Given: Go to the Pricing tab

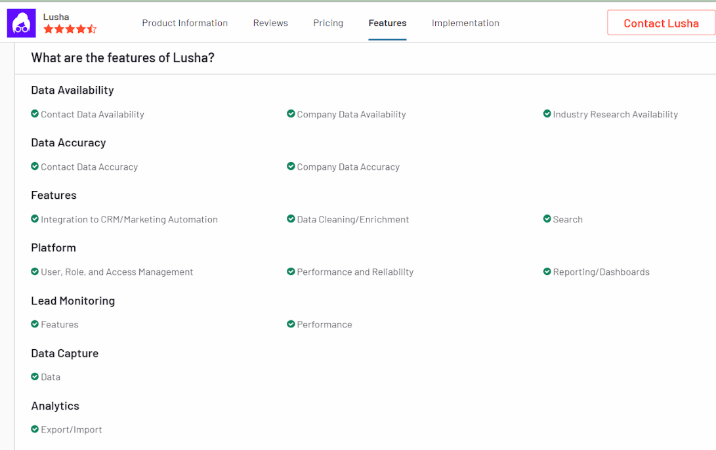Looking at the screenshot, I should pos(328,23).
